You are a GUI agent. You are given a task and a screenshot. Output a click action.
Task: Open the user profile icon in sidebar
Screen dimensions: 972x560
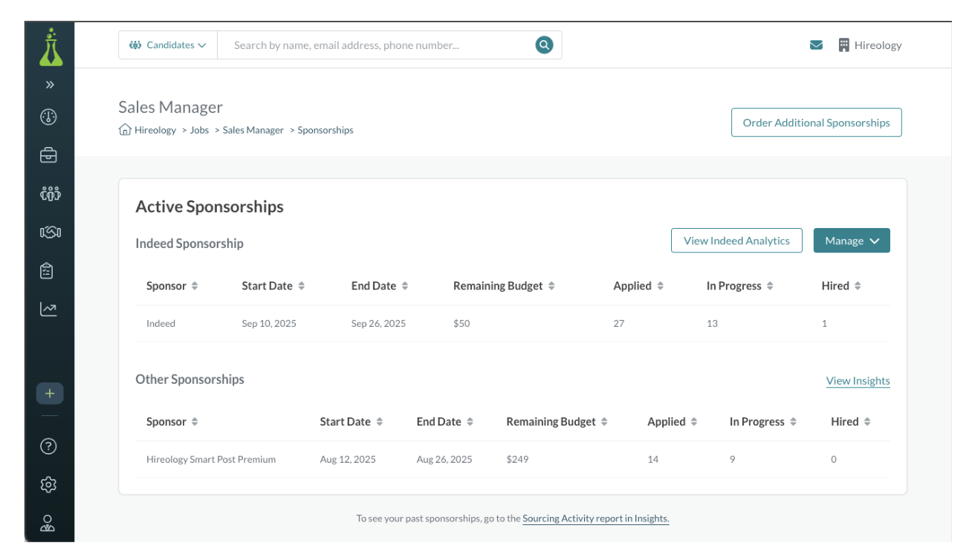point(48,524)
